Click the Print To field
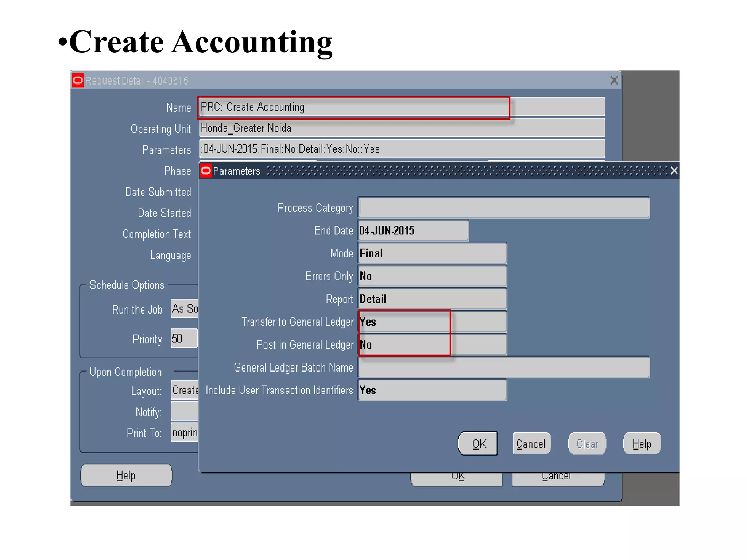Image resolution: width=747 pixels, height=560 pixels. [x=185, y=432]
